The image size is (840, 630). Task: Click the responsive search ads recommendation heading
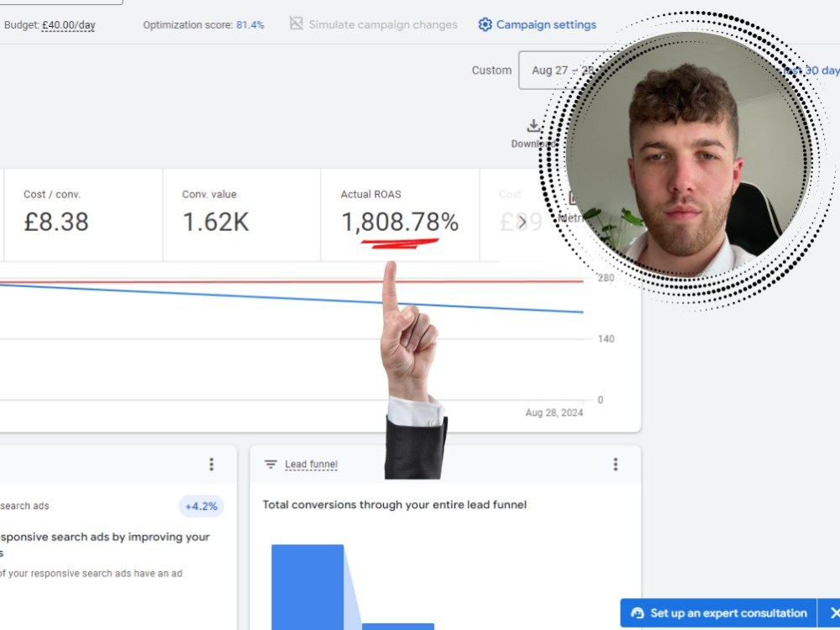tap(104, 543)
